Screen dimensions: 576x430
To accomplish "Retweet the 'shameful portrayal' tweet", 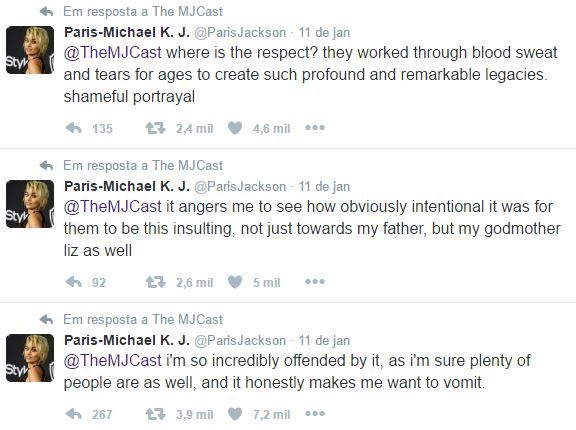I will point(156,128).
